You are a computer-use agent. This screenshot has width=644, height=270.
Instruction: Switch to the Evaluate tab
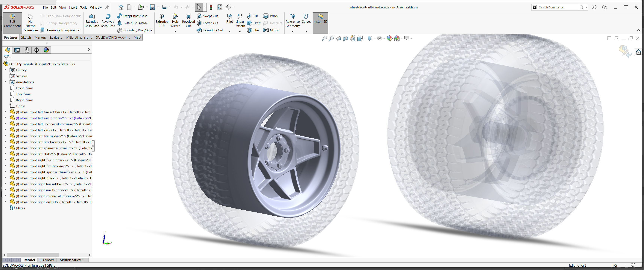pyautogui.click(x=56, y=37)
